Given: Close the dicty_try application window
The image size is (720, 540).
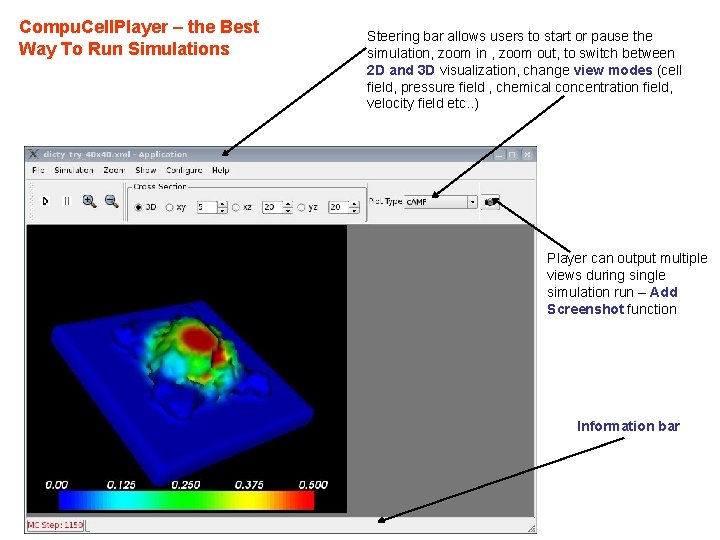Looking at the screenshot, I should [527, 155].
